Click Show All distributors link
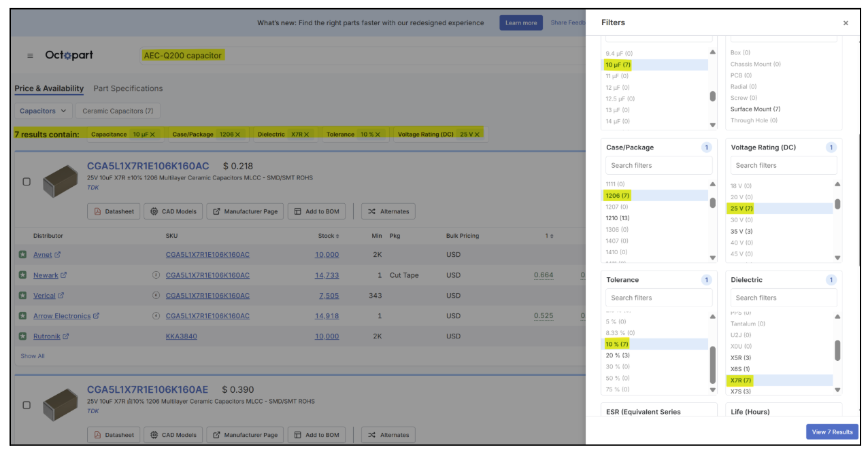Image resolution: width=868 pixels, height=456 pixels. tap(33, 356)
